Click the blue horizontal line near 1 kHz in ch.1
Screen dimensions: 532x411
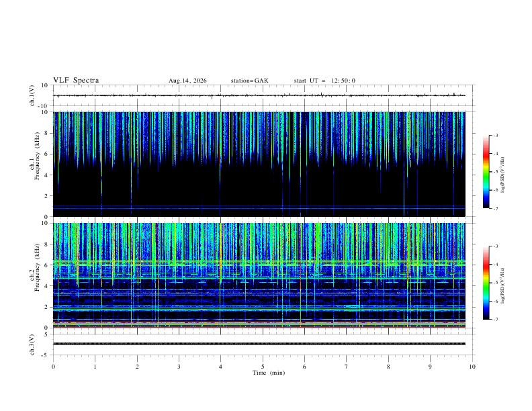[x=259, y=207]
